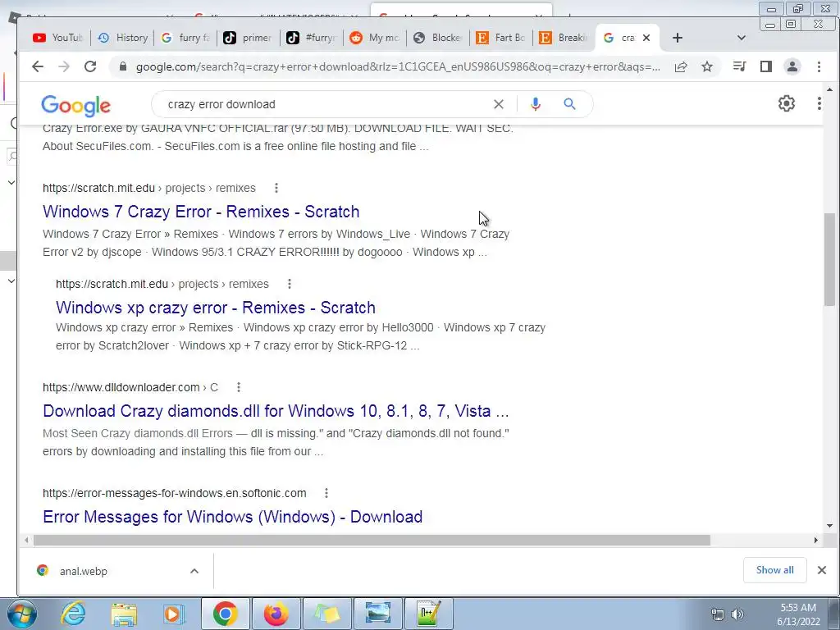Switch to the 'Breaki' Etsy tab
The width and height of the screenshot is (840, 630).
click(564, 38)
